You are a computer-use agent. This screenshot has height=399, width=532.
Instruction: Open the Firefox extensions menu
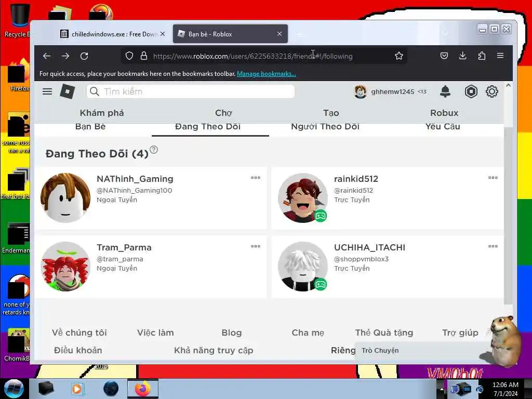pos(482,56)
